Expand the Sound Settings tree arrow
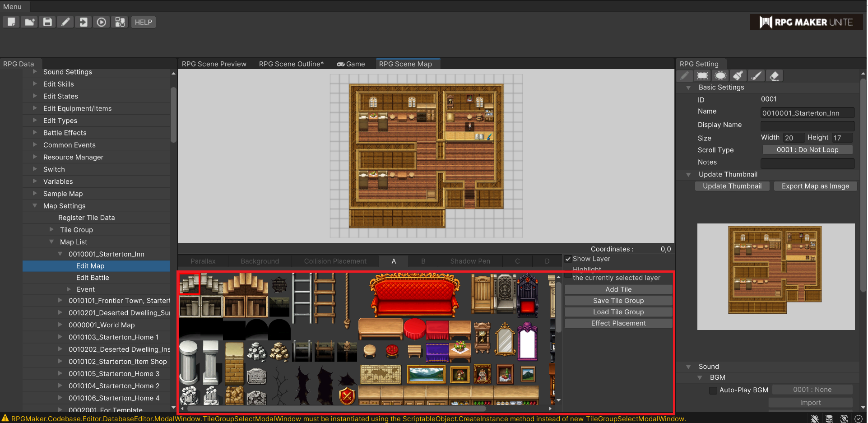This screenshot has height=423, width=868. tap(35, 72)
